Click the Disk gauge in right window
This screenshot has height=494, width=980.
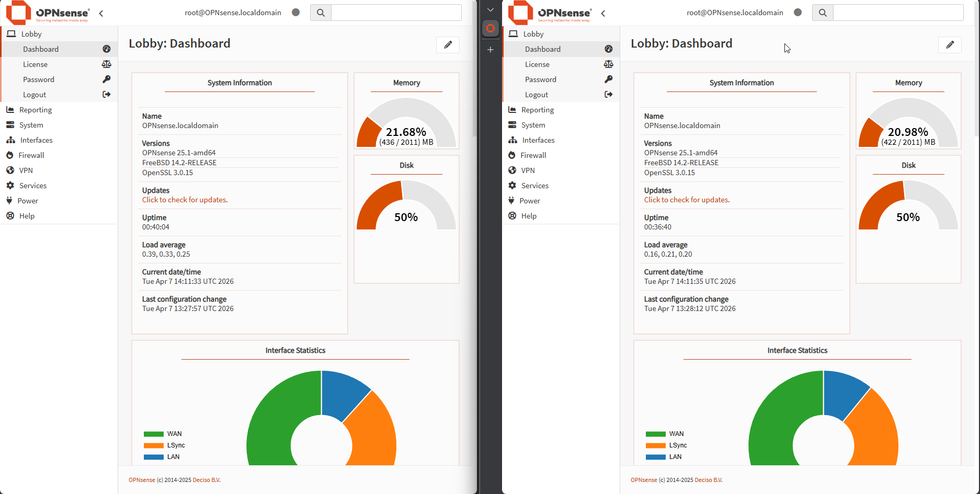(x=908, y=205)
